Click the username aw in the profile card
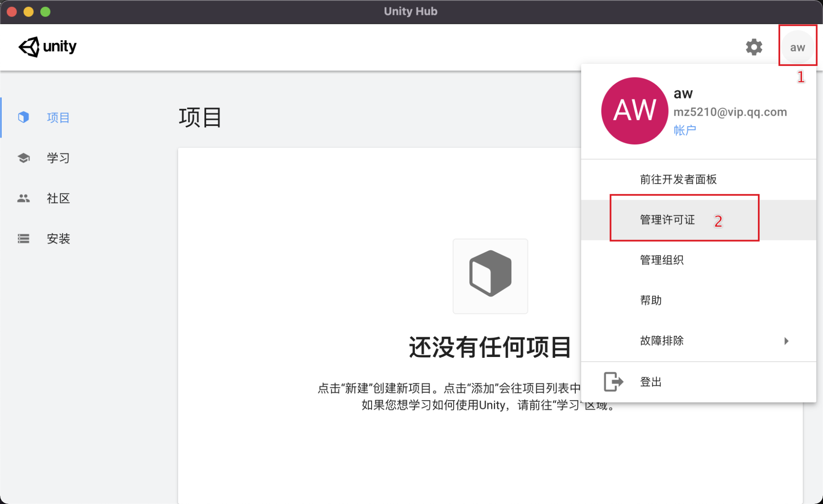Viewport: 823px width, 504px height. click(683, 93)
